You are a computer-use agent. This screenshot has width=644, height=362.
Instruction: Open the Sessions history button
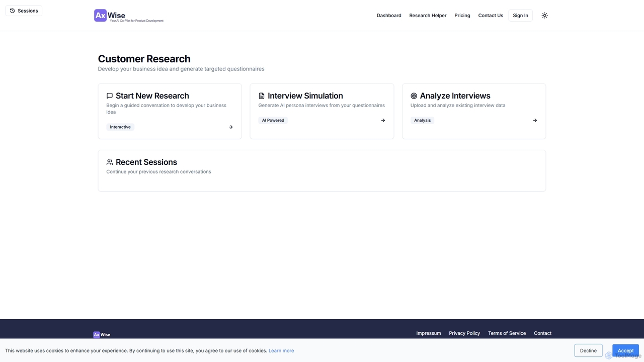pyautogui.click(x=24, y=11)
